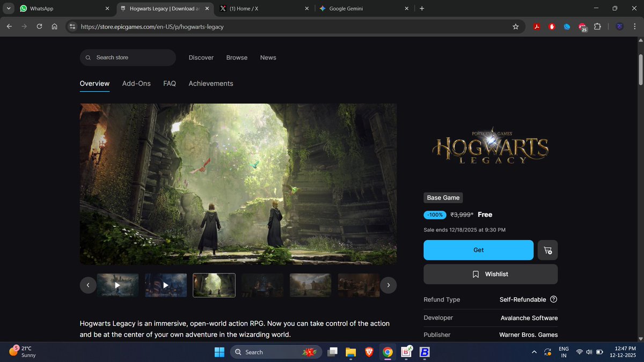Show next media thumbnails
The width and height of the screenshot is (644, 362).
[389, 285]
